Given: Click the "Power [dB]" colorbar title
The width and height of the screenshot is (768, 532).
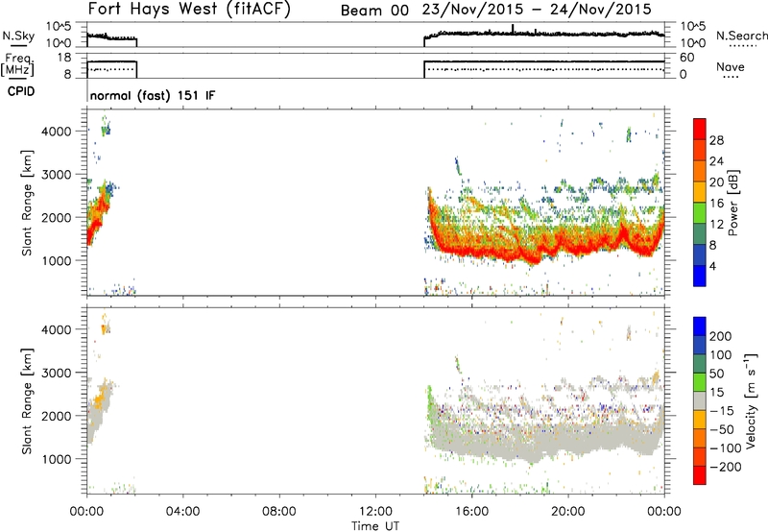Looking at the screenshot, I should (x=733, y=204).
